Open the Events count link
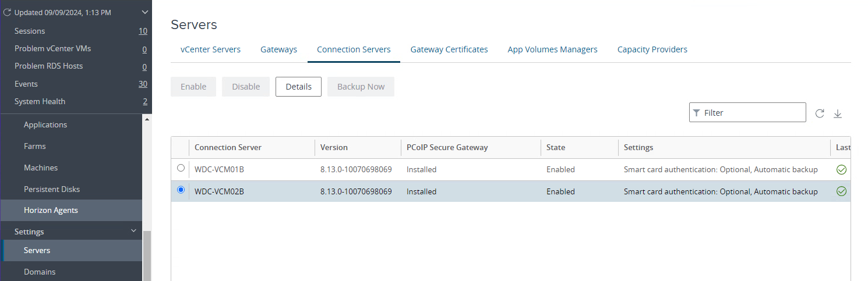This screenshot has height=281, width=868. [143, 84]
